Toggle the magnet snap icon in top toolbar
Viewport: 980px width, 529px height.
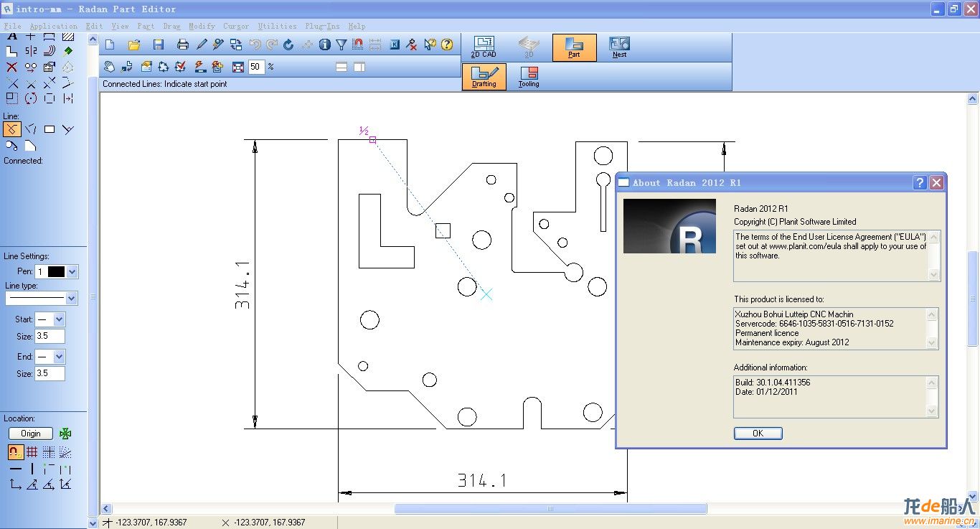[357, 45]
